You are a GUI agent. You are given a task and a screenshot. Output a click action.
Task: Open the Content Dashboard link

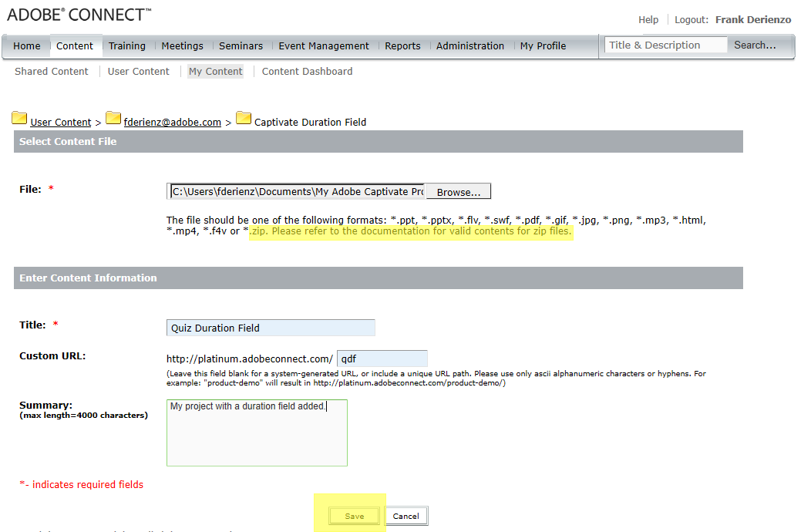[x=307, y=72]
